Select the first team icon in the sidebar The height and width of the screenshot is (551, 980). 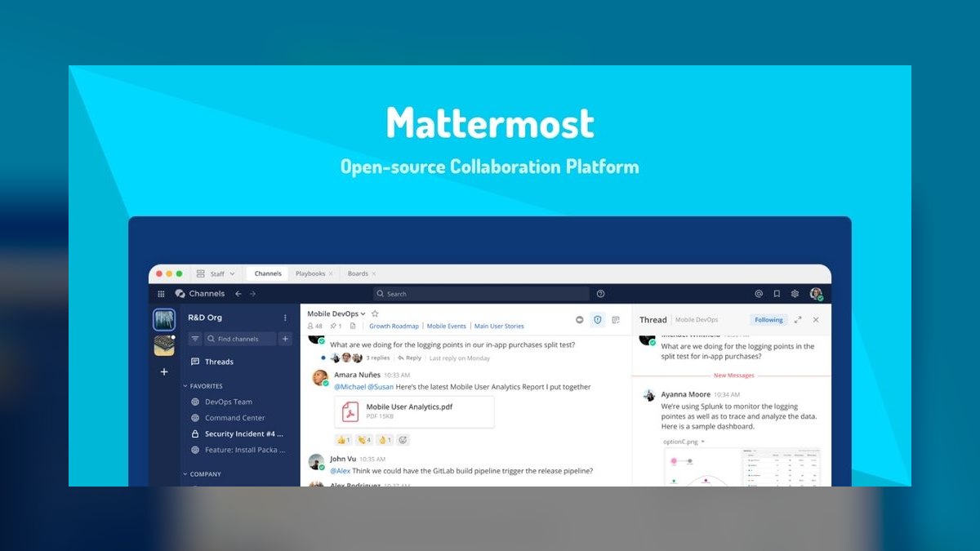(x=164, y=320)
